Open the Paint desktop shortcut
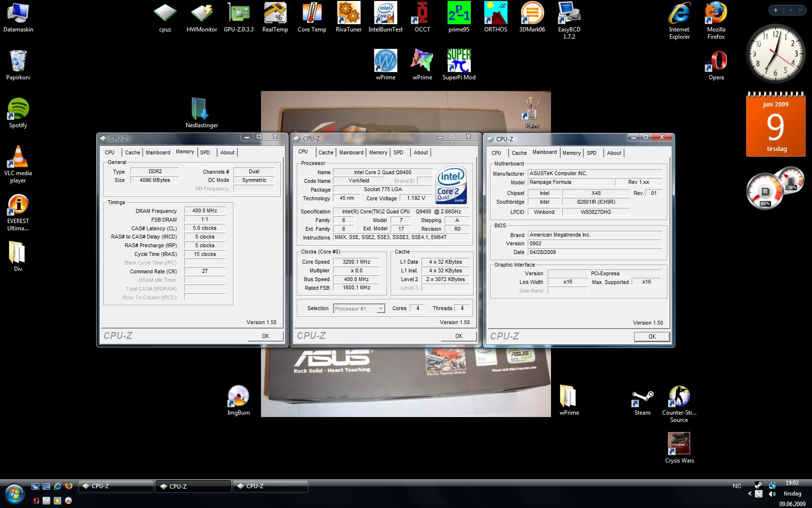 532,113
